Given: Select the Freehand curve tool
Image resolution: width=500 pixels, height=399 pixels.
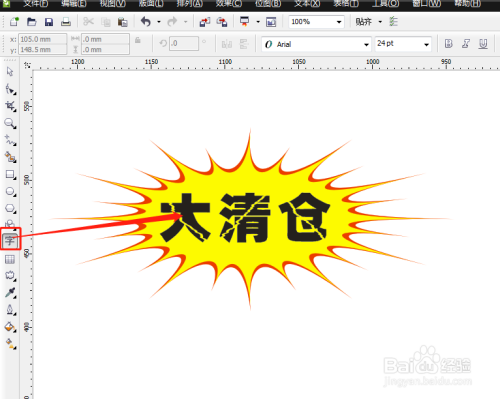Looking at the screenshot, I should pos(10,140).
